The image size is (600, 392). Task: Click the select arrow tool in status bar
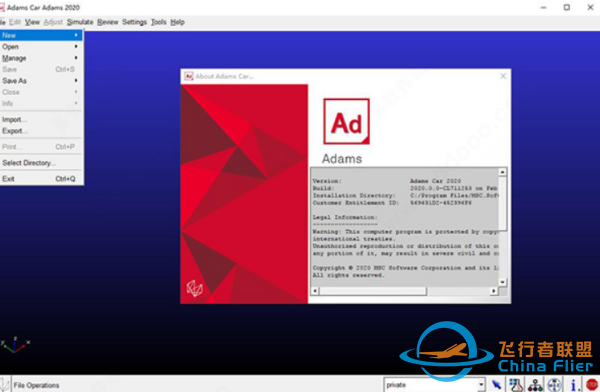click(x=496, y=384)
